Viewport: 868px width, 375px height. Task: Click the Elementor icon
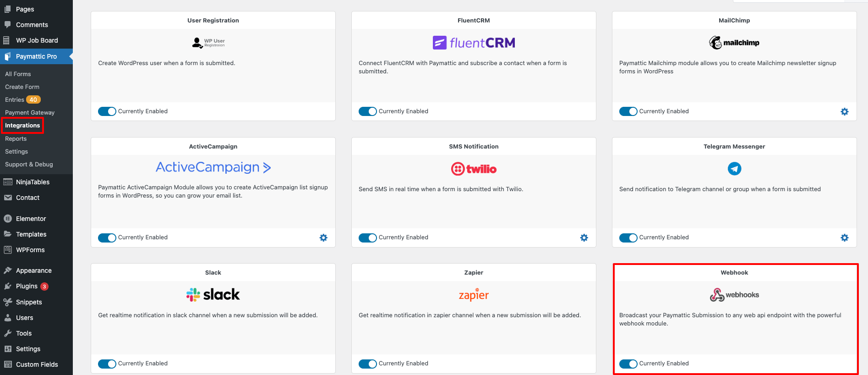click(x=8, y=219)
